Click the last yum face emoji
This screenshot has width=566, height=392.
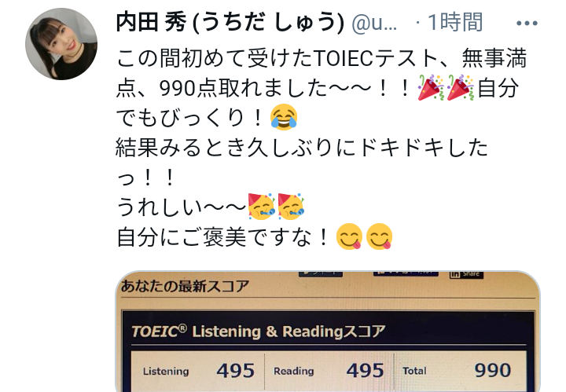(380, 236)
